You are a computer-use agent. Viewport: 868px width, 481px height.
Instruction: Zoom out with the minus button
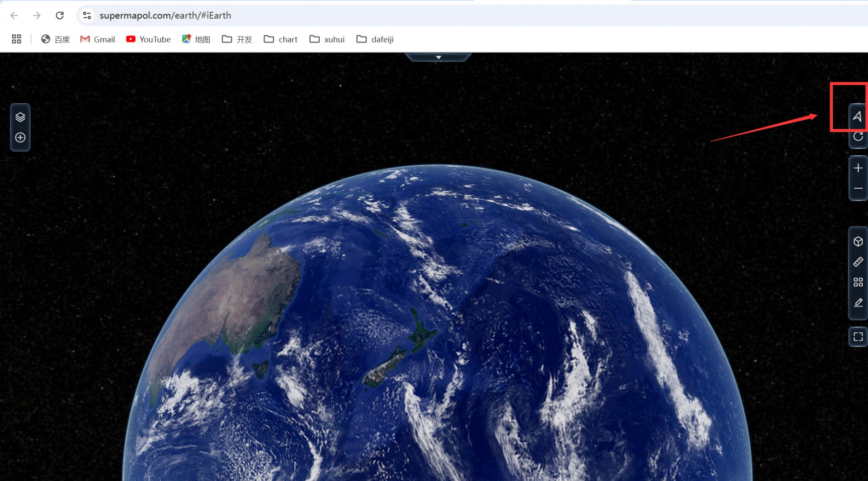858,188
